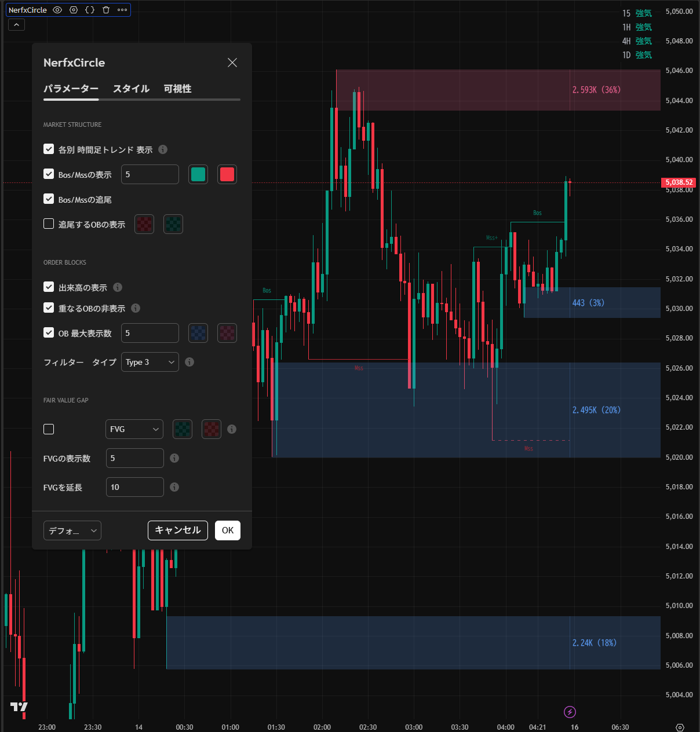
Task: Click the キャンセル button
Action: tap(177, 530)
